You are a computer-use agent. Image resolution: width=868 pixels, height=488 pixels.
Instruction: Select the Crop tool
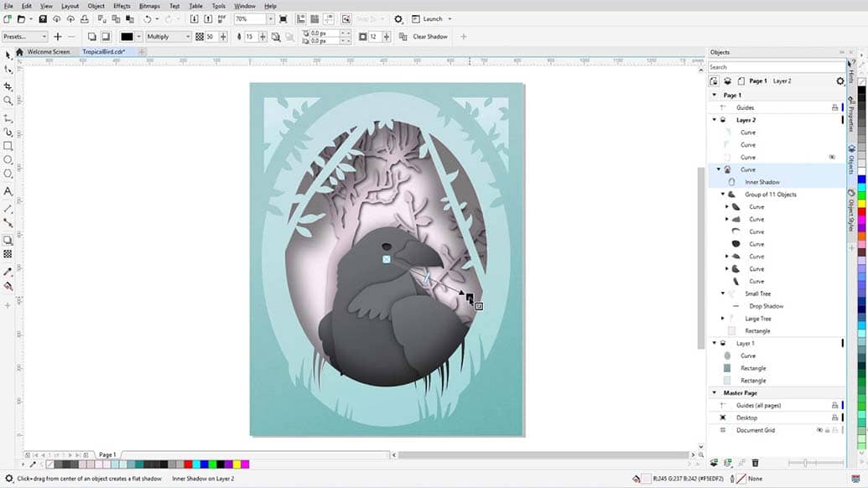[x=8, y=86]
